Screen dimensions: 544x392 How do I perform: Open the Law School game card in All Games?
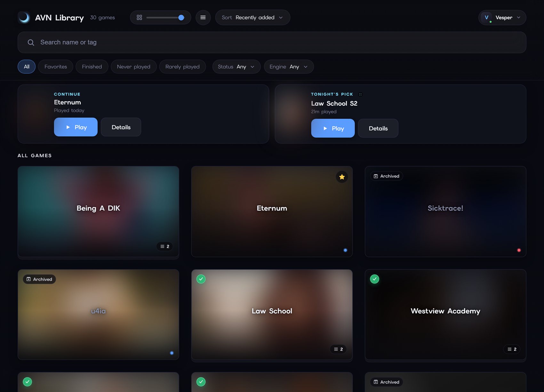tap(272, 315)
